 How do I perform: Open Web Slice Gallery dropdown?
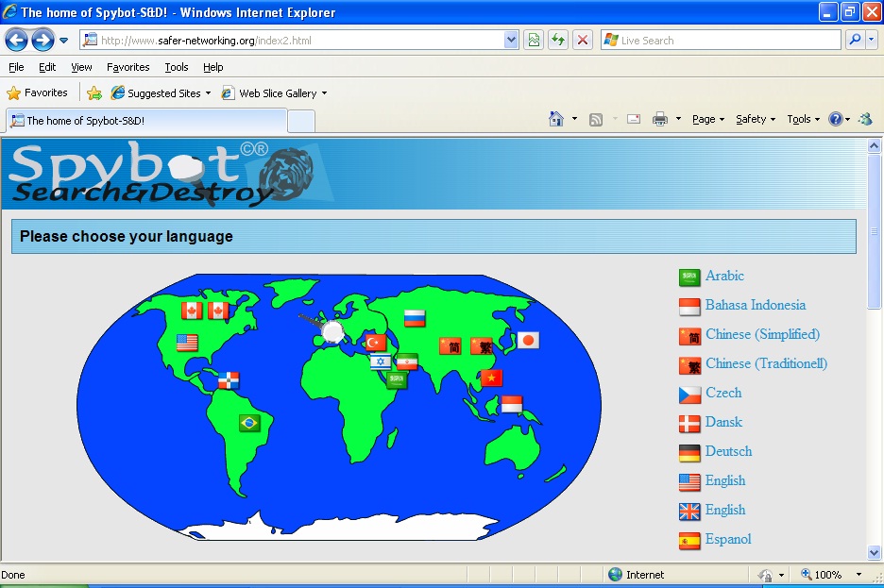coord(274,92)
